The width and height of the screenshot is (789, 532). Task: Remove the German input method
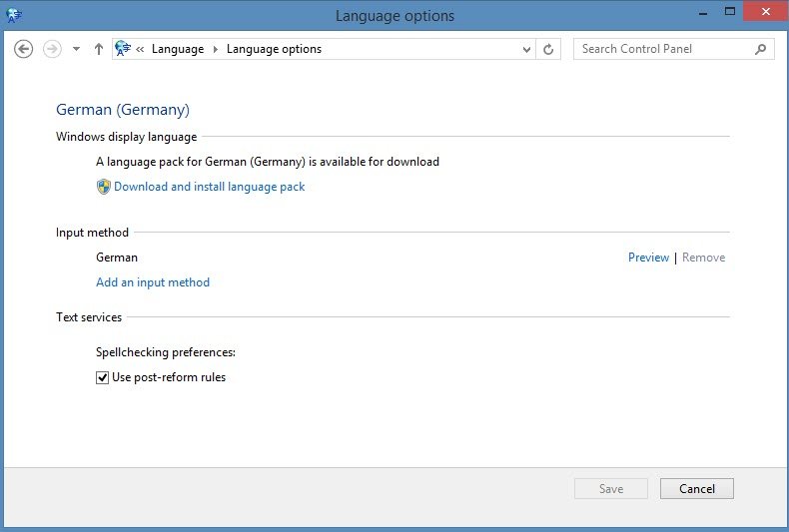click(x=703, y=258)
